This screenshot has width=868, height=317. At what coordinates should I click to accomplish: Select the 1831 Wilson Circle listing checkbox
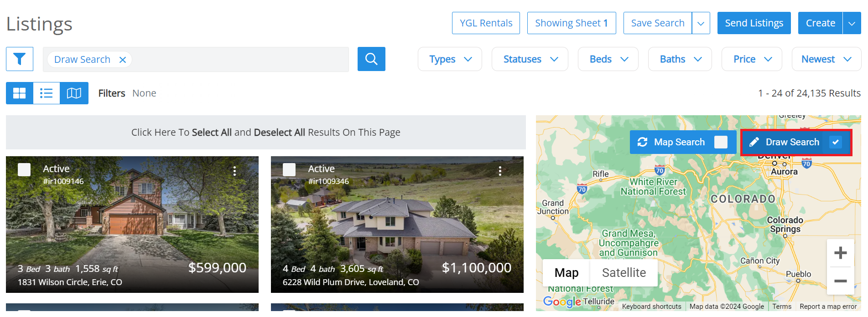pyautogui.click(x=24, y=169)
